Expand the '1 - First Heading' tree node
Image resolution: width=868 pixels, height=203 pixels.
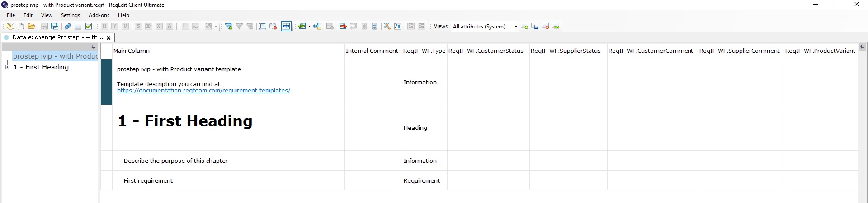pos(7,67)
